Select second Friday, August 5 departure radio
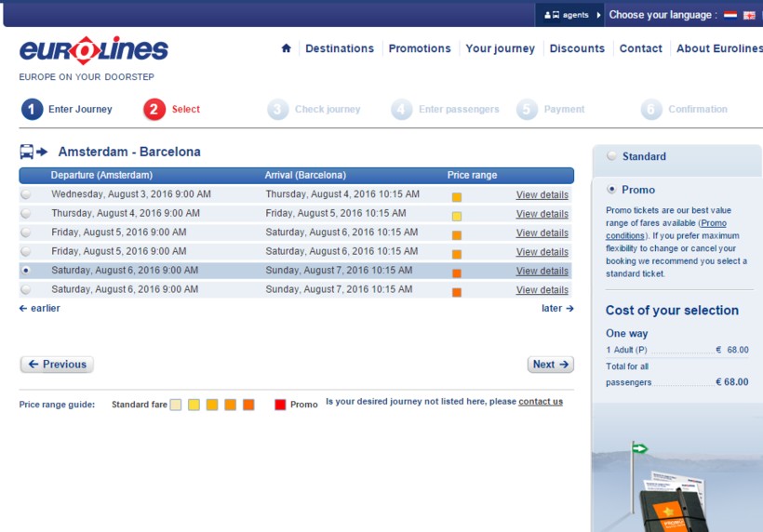 [x=26, y=251]
